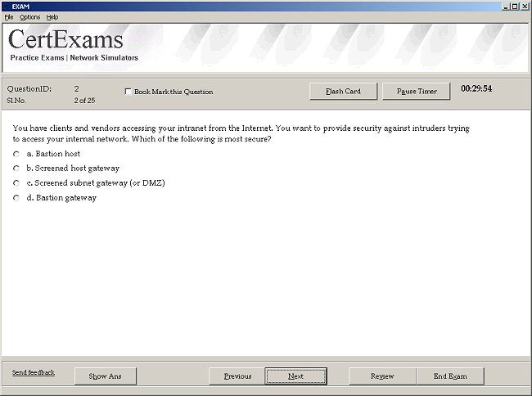Show the answer with Show Ans

(x=106, y=376)
